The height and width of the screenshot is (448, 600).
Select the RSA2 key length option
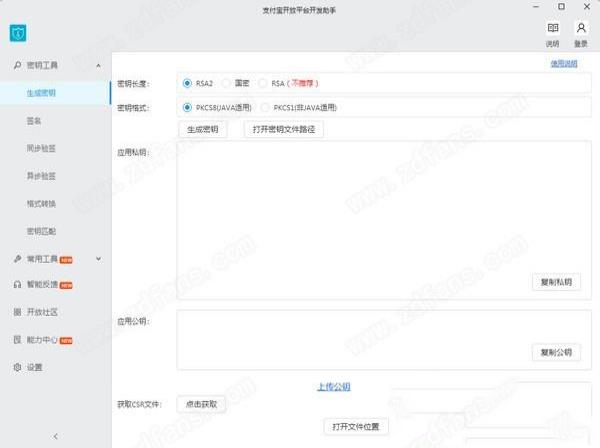(187, 83)
